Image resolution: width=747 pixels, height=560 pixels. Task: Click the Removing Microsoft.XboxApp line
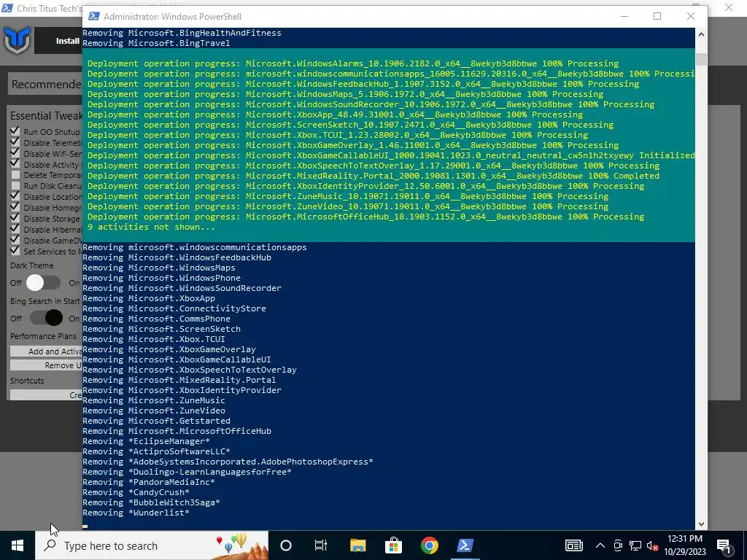(x=149, y=298)
